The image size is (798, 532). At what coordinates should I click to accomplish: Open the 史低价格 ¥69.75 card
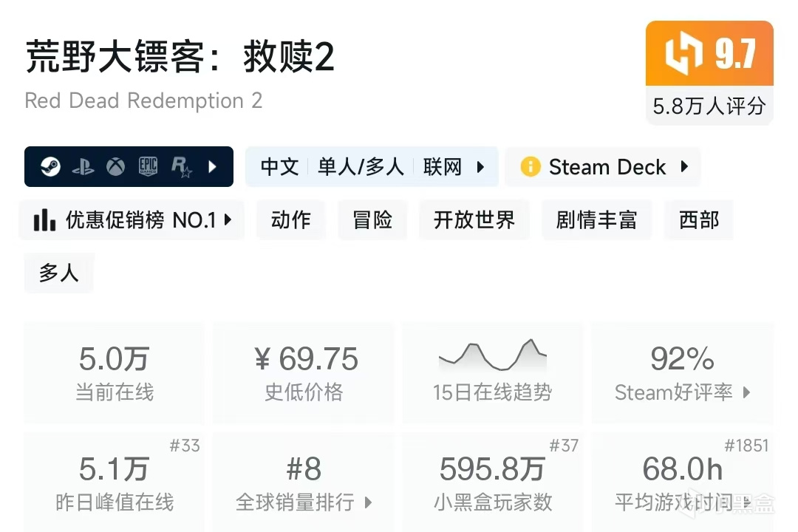(304, 373)
